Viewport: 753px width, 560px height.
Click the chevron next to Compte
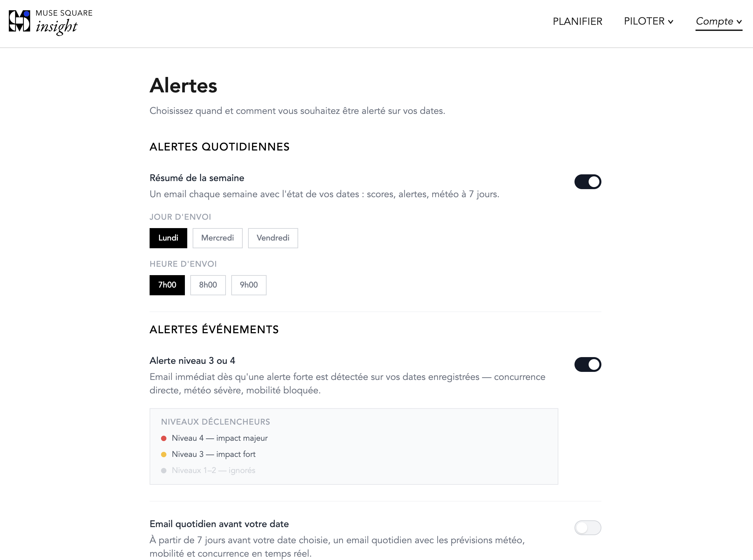739,23
